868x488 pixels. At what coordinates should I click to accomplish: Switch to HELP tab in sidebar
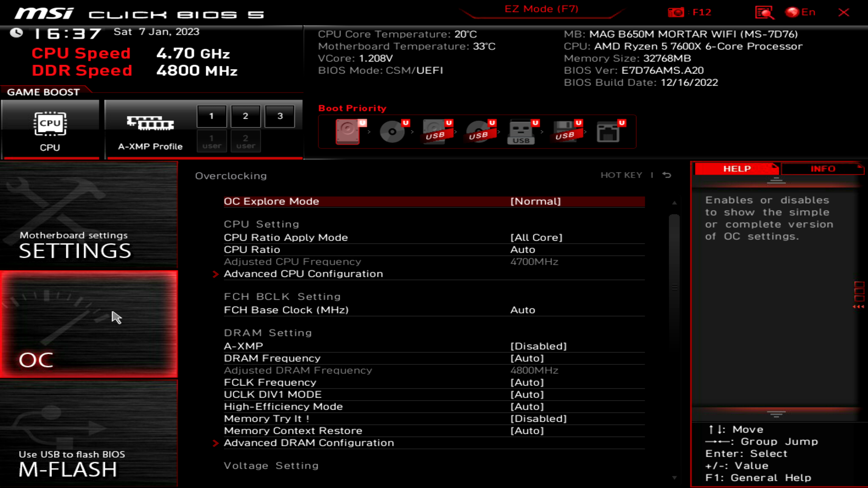coord(737,169)
